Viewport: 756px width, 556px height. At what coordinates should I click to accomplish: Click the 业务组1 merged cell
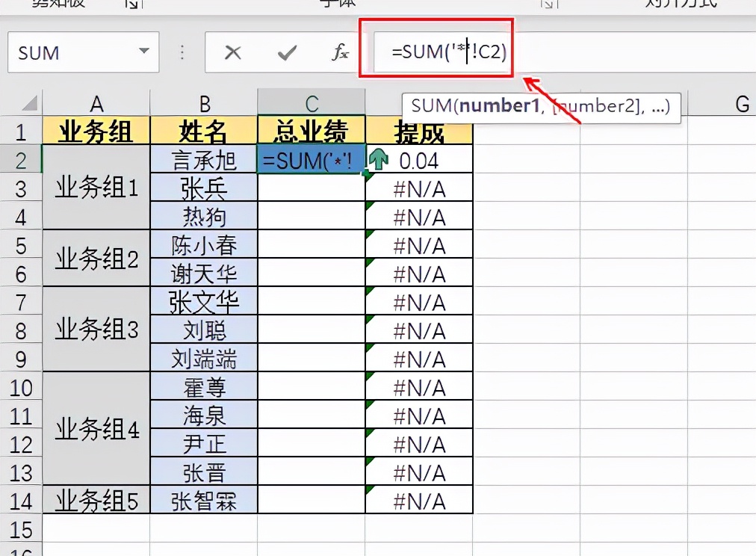96,187
